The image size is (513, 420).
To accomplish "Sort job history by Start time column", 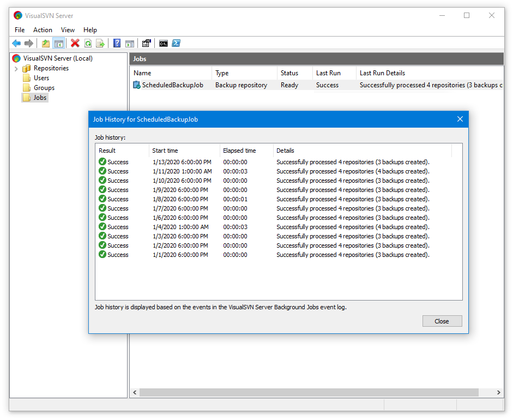I will pyautogui.click(x=184, y=151).
